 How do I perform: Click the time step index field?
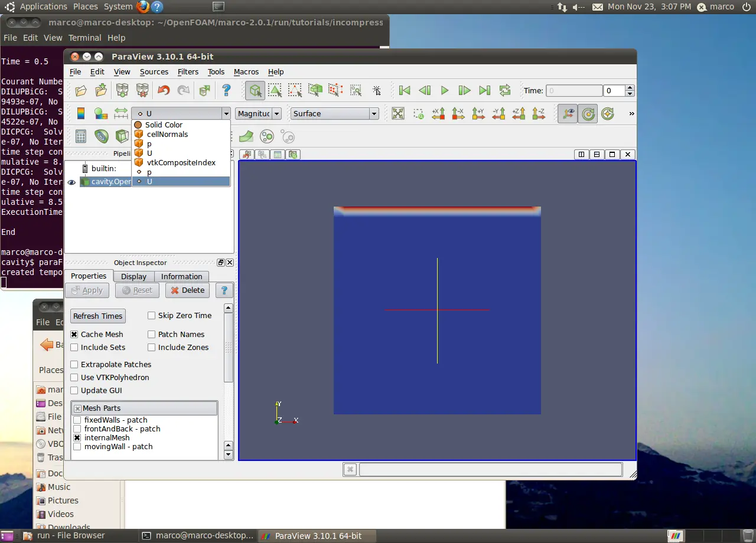614,91
